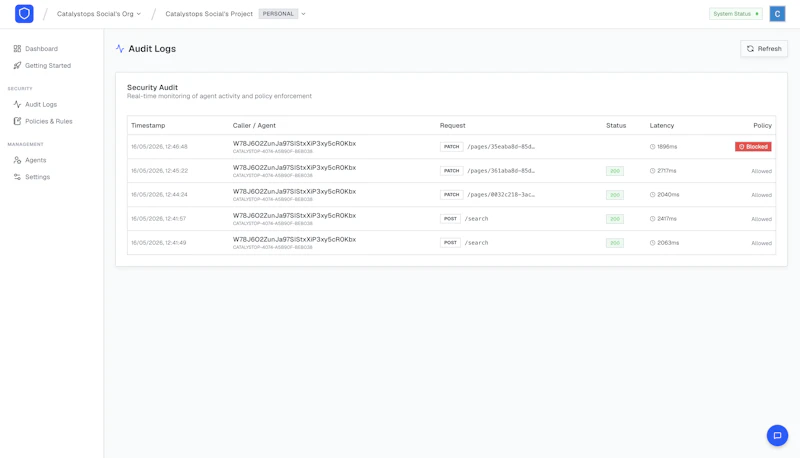The width and height of the screenshot is (800, 458).
Task: Click the Request column header
Action: point(453,125)
